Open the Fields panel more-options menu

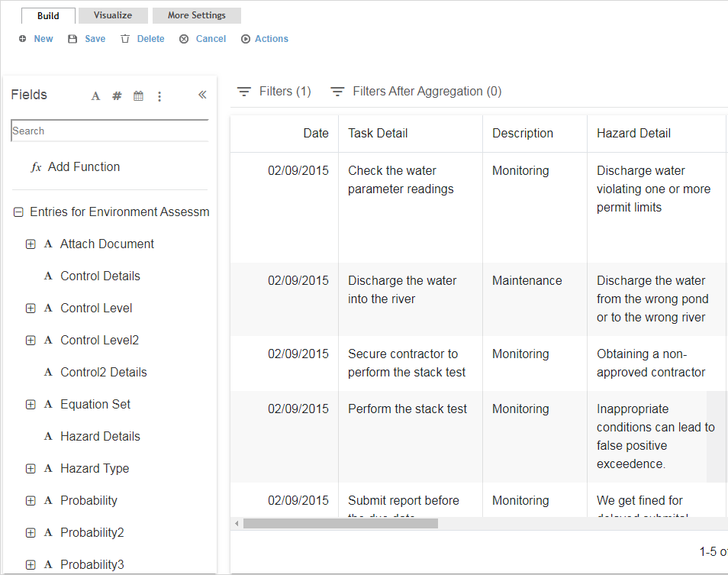(x=159, y=96)
